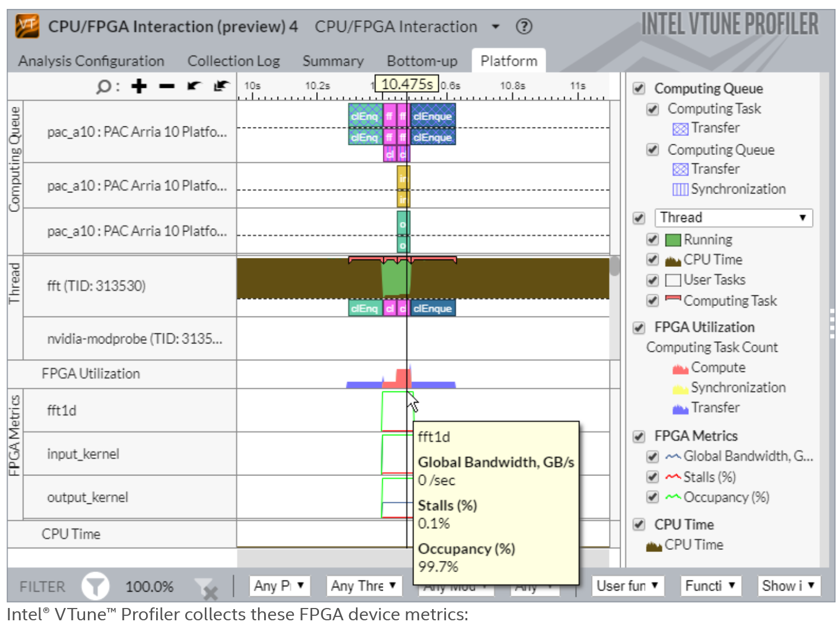
Task: Clear filter with crossed funnel icon
Action: pyautogui.click(x=206, y=588)
